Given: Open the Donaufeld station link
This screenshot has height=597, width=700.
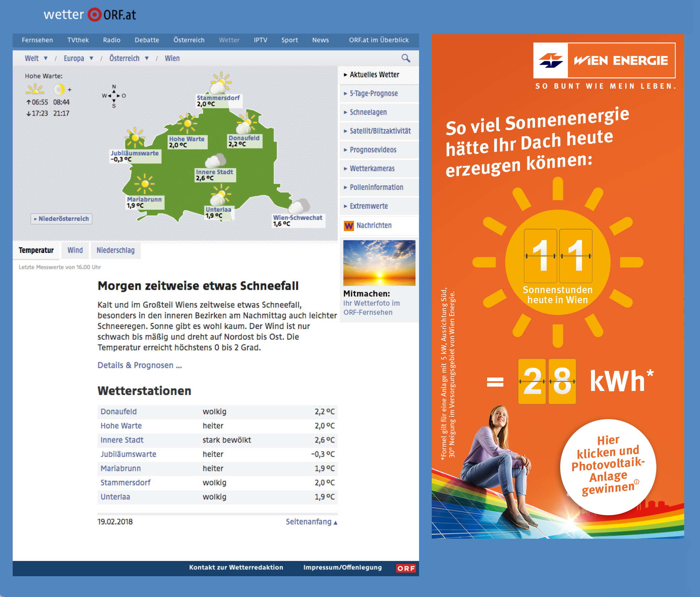Looking at the screenshot, I should click(x=119, y=412).
